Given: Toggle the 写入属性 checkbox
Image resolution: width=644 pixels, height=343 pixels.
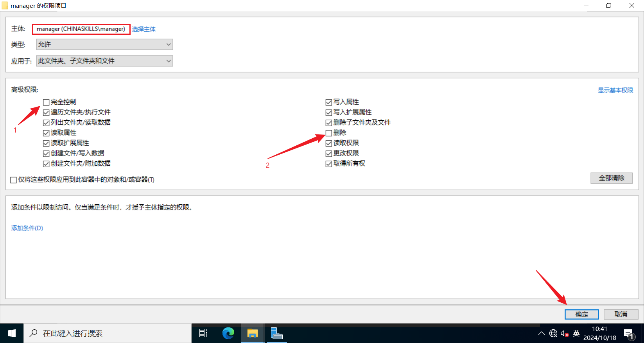Looking at the screenshot, I should click(329, 102).
